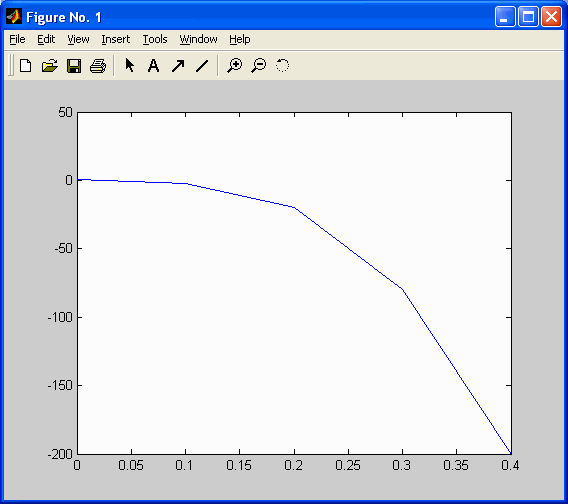Expand the Insert menu
Viewport: 568px width, 504px height.
tap(116, 39)
